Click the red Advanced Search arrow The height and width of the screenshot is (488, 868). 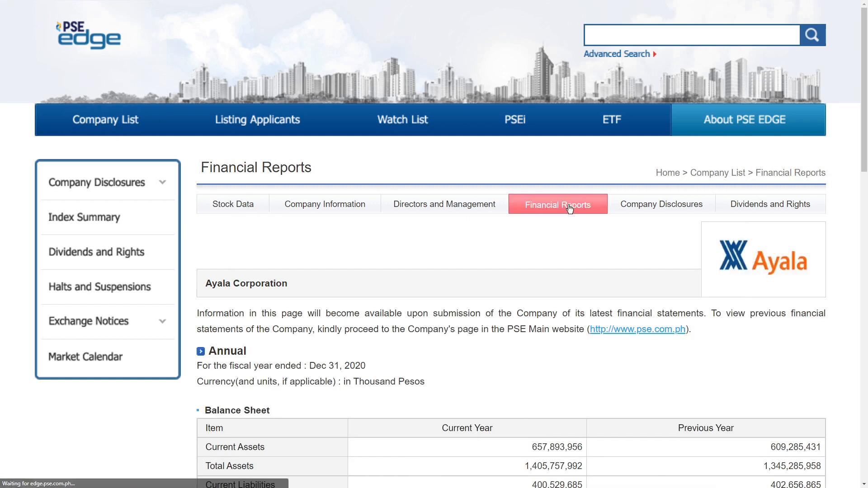pyautogui.click(x=655, y=54)
